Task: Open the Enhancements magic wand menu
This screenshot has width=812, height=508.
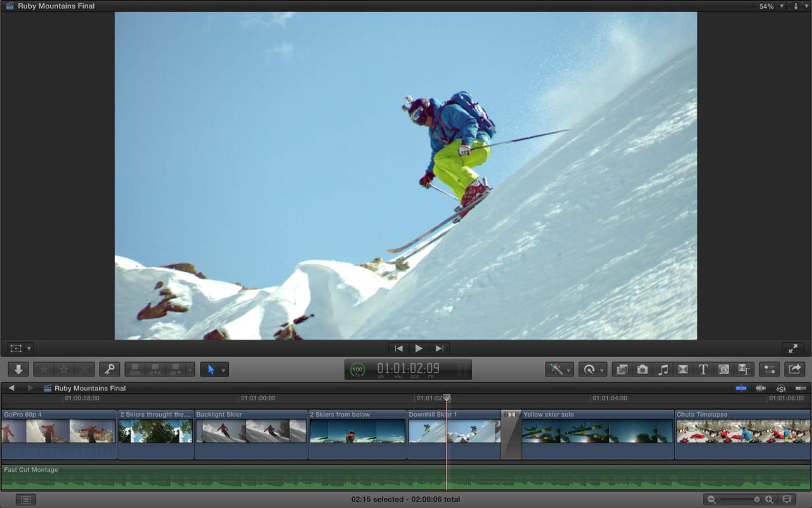Action: click(x=557, y=369)
